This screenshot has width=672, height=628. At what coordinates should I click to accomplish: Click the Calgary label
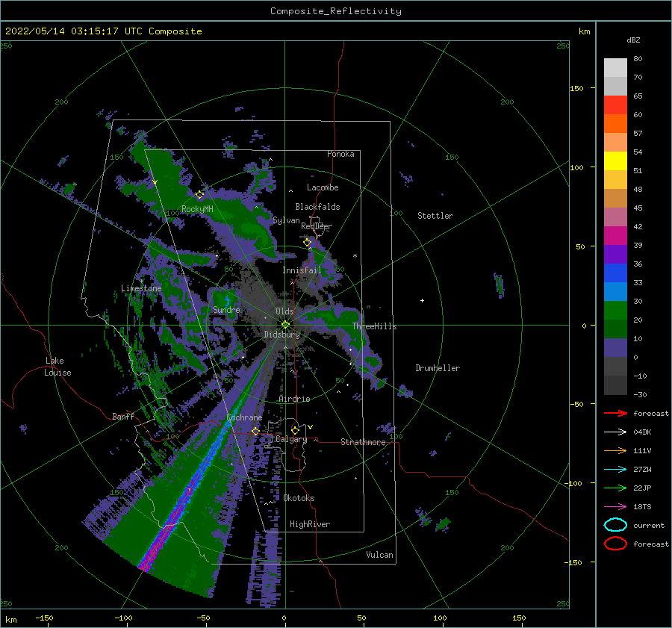click(291, 439)
